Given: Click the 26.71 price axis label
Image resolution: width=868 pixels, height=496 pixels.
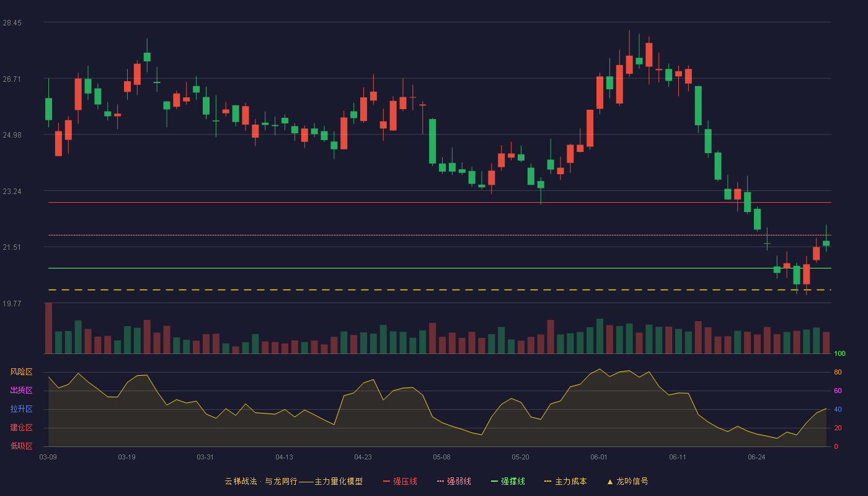Looking at the screenshot, I should point(12,79).
